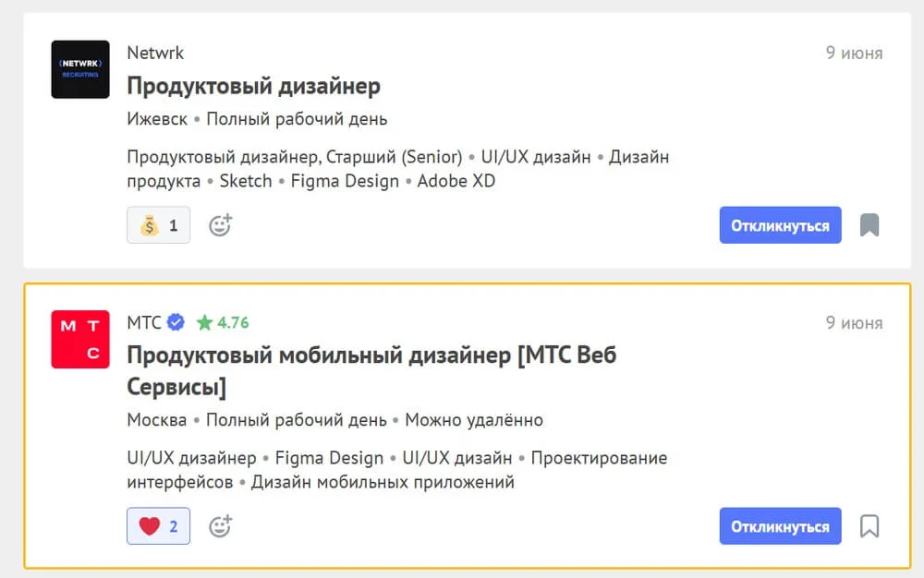Toggle the heart reaction on МТС vacancy

coord(158,526)
